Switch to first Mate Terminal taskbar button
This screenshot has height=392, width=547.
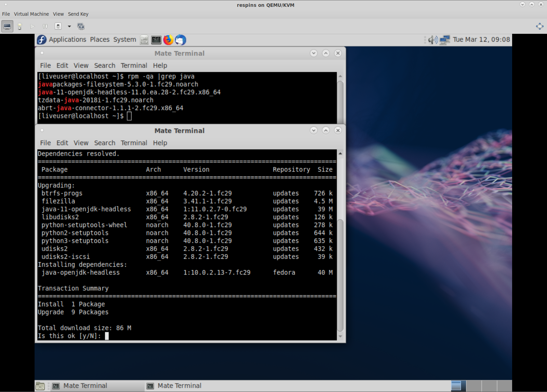97,386
